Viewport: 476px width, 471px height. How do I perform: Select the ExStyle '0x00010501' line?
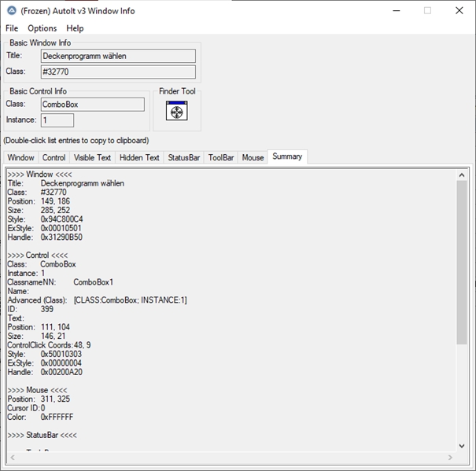pos(44,228)
